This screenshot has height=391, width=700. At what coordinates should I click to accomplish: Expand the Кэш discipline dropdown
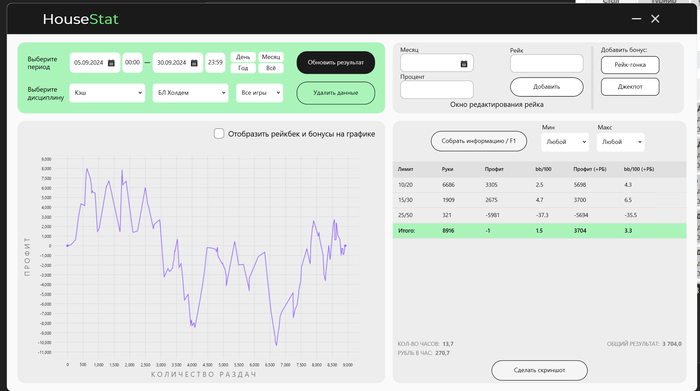click(107, 93)
